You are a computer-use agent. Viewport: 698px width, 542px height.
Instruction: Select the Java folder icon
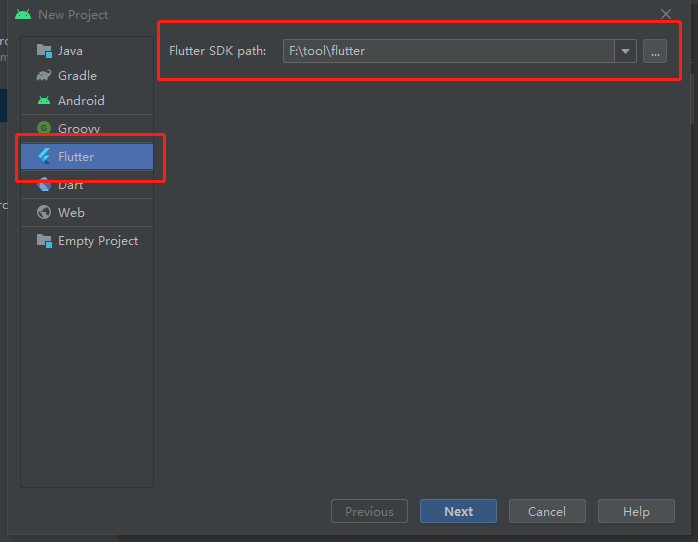pyautogui.click(x=44, y=51)
